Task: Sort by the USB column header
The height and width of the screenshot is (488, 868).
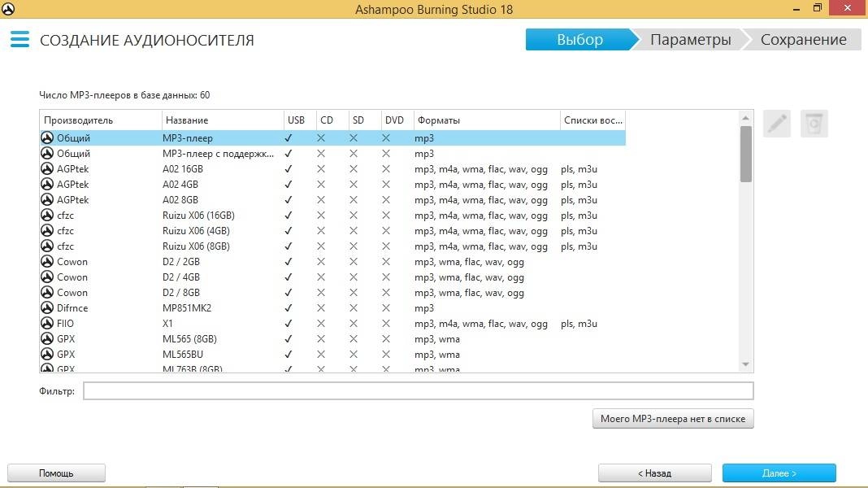Action: click(x=299, y=120)
